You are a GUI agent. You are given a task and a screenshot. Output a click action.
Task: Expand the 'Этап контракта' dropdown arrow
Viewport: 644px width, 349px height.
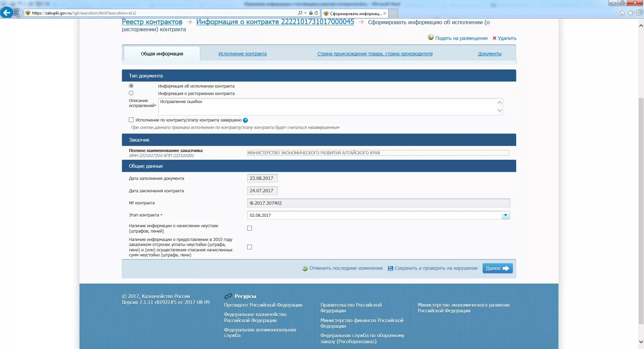pyautogui.click(x=505, y=215)
